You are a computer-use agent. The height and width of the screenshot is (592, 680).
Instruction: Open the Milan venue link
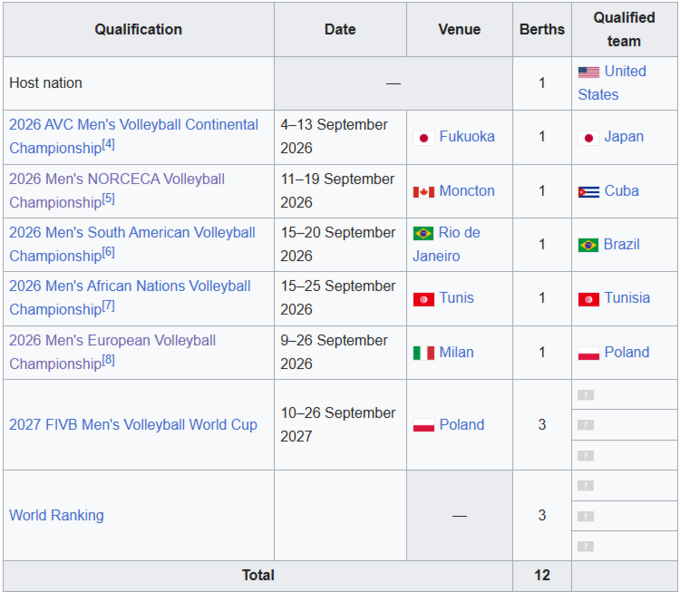click(457, 352)
